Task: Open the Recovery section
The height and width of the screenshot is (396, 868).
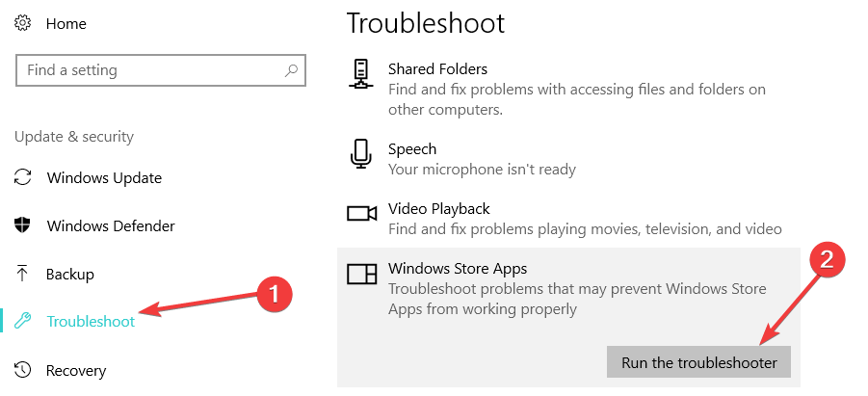Action: point(76,370)
